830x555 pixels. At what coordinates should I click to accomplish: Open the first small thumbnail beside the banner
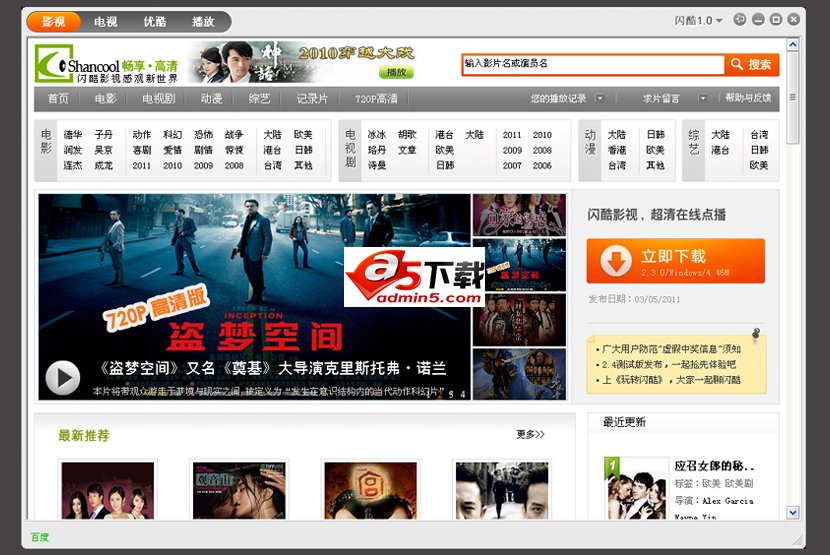tap(519, 214)
